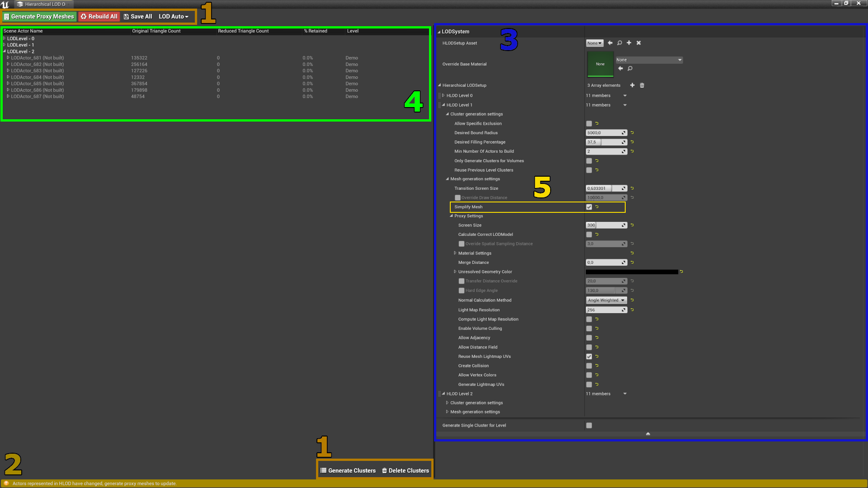
Task: Toggle Generate Single Cluster for Level
Action: point(589,425)
